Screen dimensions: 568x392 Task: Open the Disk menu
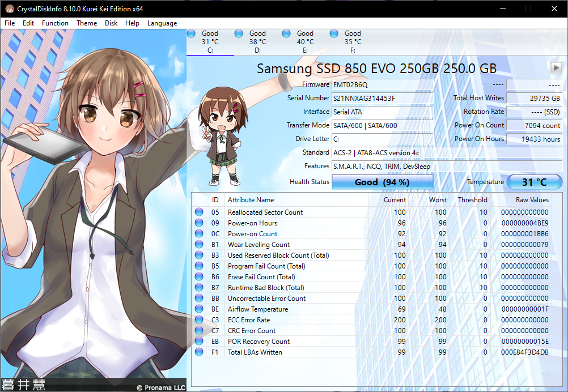(111, 23)
